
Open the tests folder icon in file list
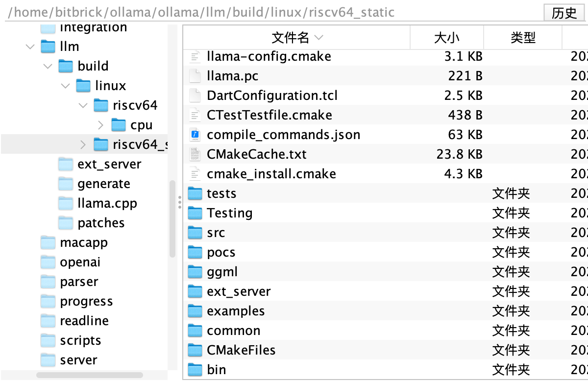tap(195, 193)
